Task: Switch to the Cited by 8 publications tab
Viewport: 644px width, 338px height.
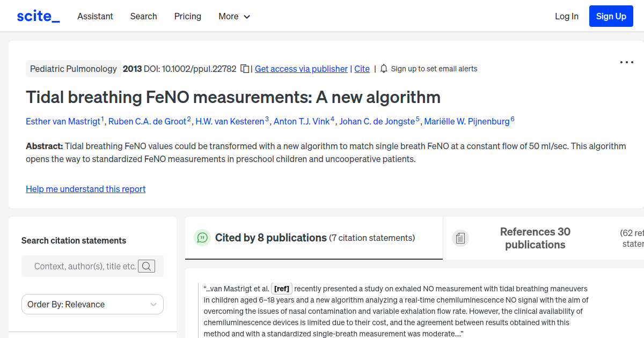Action: pyautogui.click(x=270, y=238)
